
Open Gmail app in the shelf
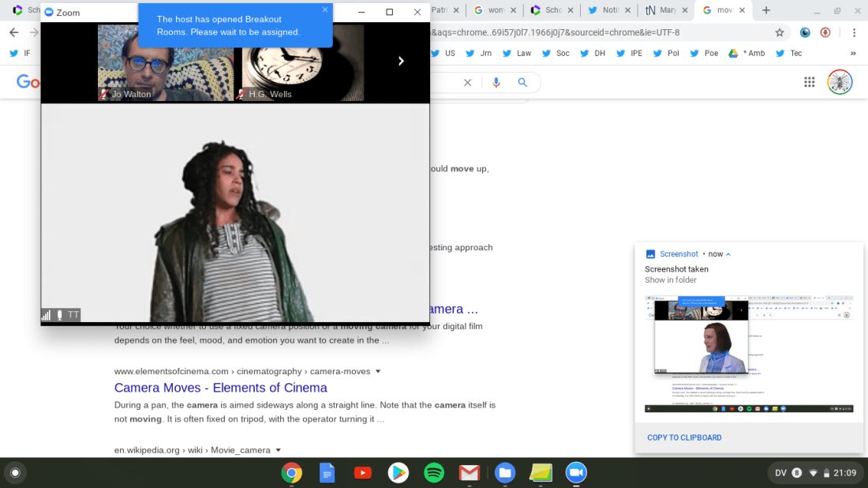[x=470, y=473]
